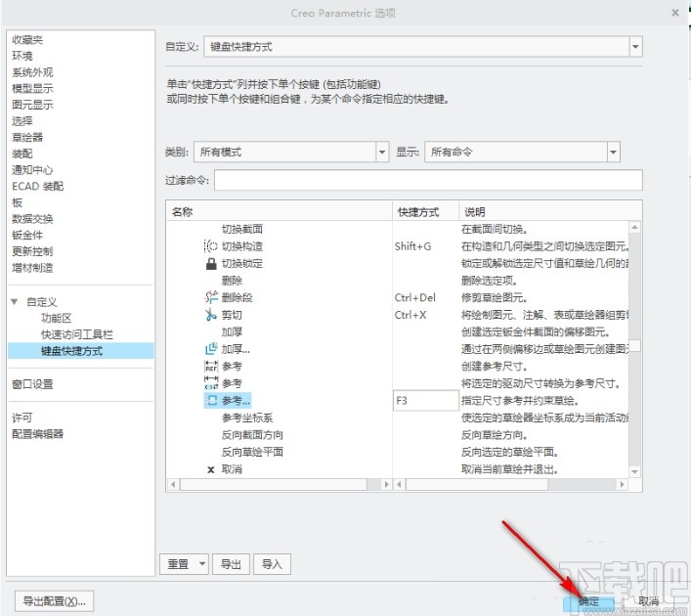Open ECAD 装配 options

tap(37, 186)
